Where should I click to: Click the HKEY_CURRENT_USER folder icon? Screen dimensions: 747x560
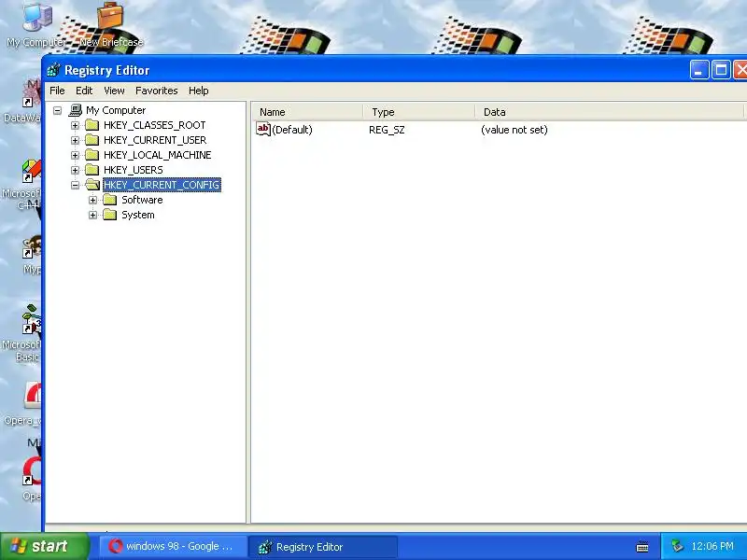click(x=92, y=140)
